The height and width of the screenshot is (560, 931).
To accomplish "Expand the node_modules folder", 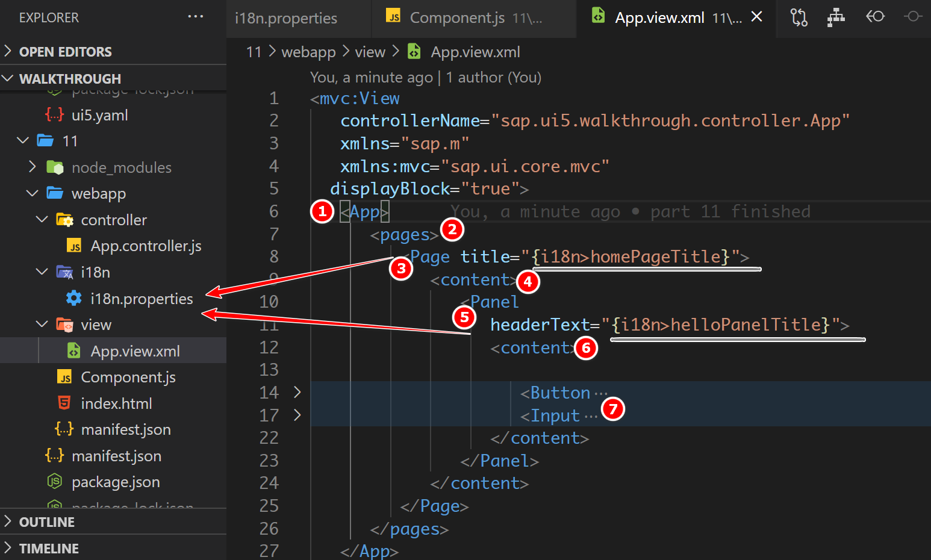I will (x=32, y=167).
